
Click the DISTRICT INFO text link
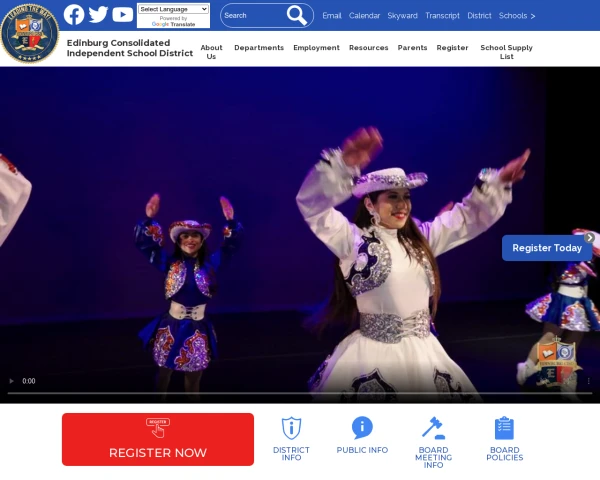(291, 454)
